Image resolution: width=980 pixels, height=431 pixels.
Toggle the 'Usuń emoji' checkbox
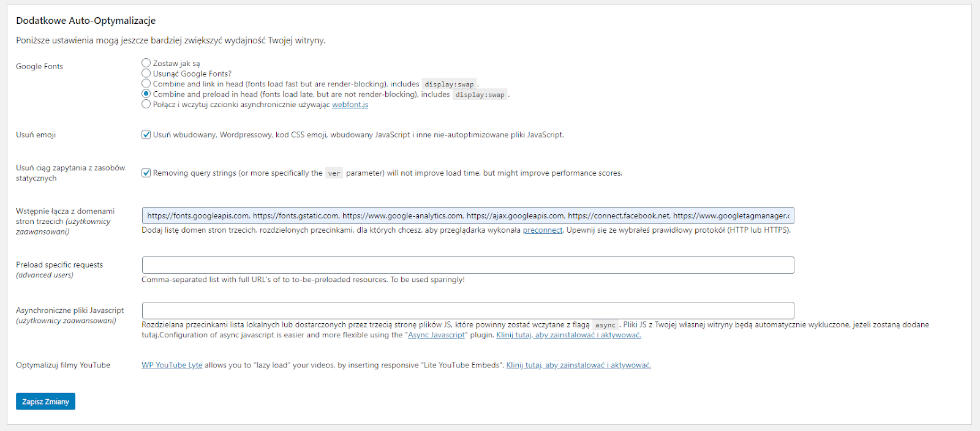[146, 135]
